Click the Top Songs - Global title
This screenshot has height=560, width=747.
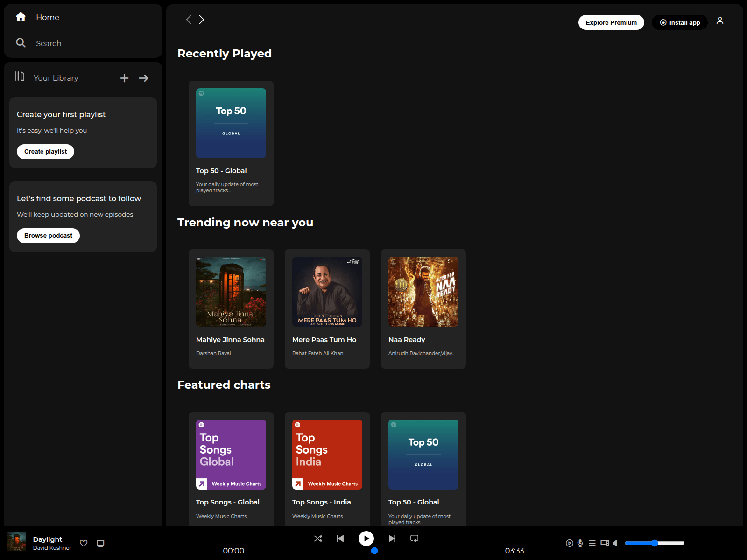coord(227,502)
